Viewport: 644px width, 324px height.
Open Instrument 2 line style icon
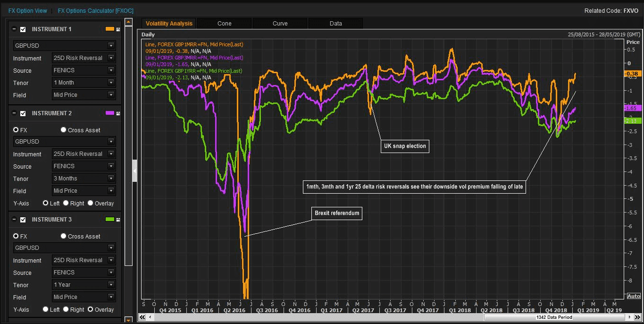click(118, 113)
